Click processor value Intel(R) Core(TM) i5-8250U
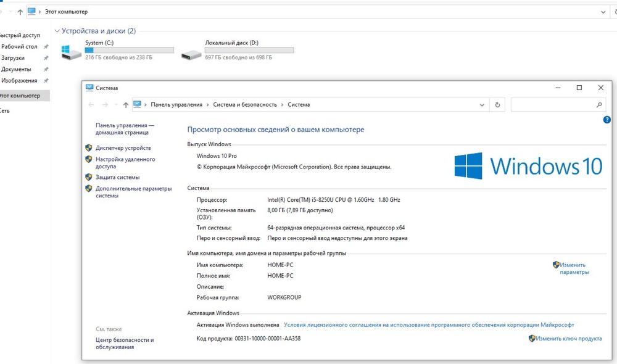617x364 pixels. pos(334,200)
